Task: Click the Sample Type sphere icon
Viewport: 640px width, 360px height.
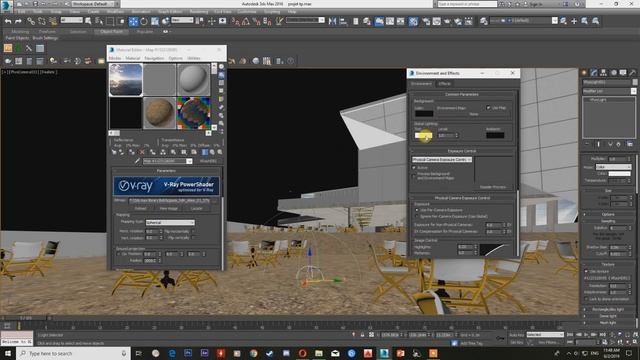Action: click(221, 67)
